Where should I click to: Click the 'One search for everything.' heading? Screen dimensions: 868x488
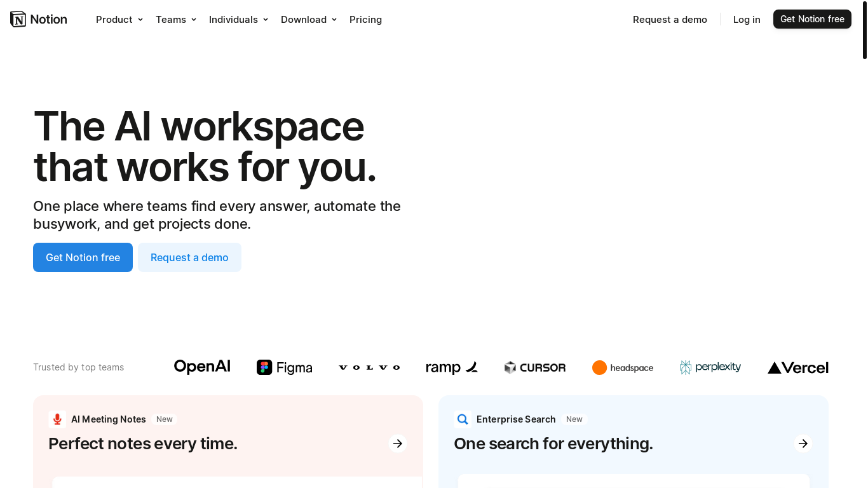[x=553, y=444]
